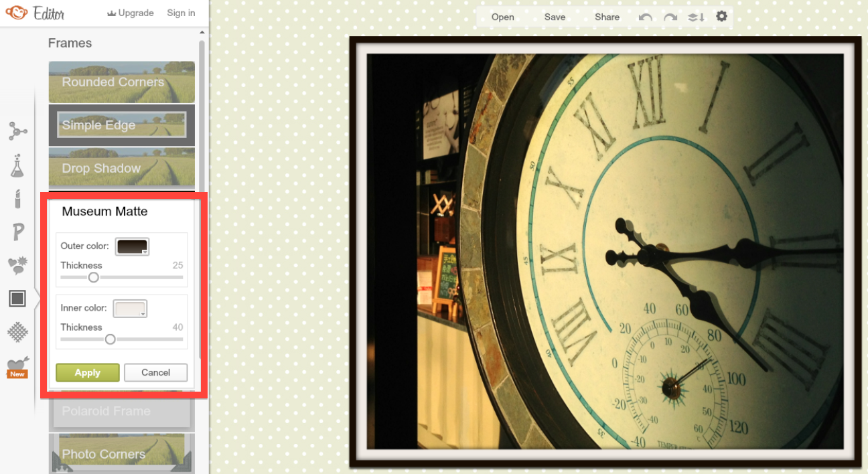Select the Frames square icon tab
Image resolution: width=868 pixels, height=474 pixels.
(x=17, y=299)
